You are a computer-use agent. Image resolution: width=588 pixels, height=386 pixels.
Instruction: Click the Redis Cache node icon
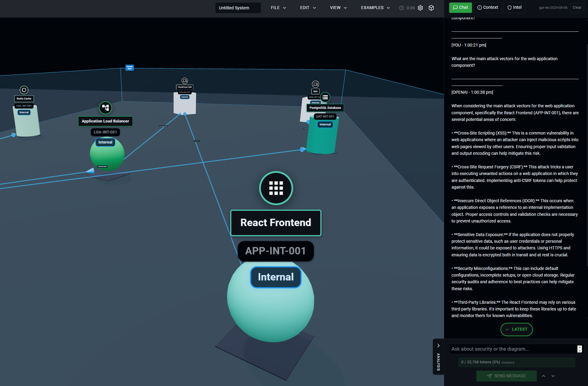24,90
